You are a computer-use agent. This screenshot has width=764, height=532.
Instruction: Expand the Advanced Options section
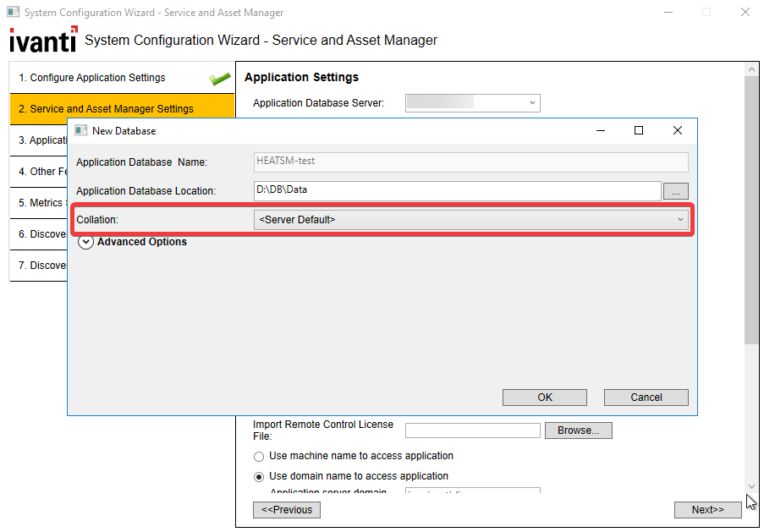tap(85, 242)
